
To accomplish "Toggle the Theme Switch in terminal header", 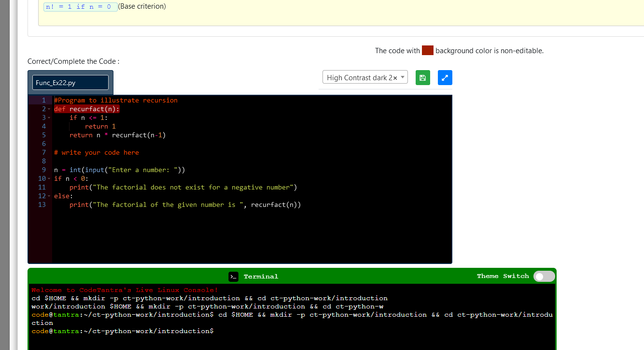I will 544,277.
